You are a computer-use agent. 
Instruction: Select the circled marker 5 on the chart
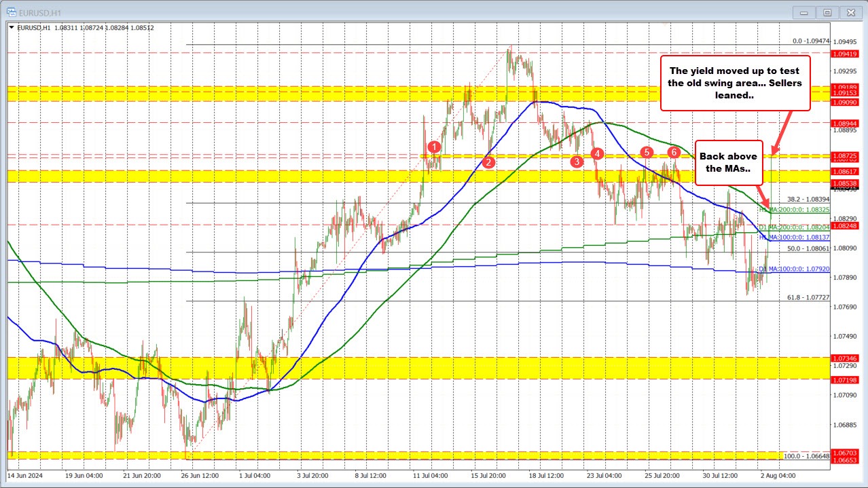click(646, 153)
